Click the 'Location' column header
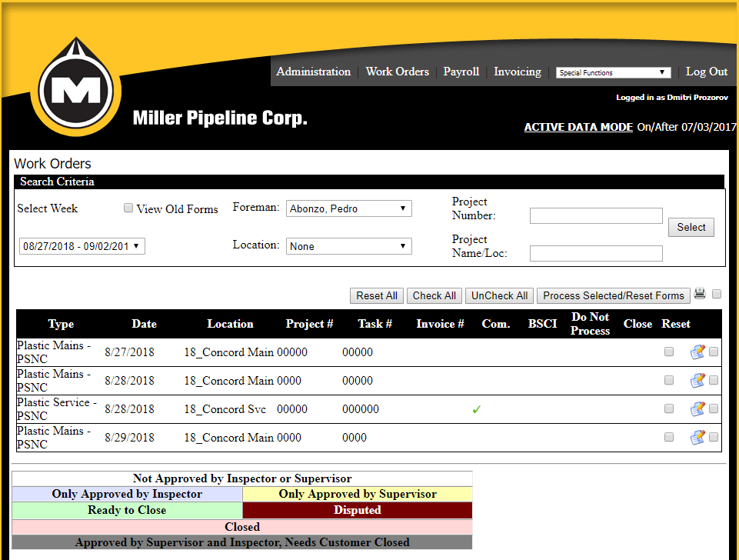 [x=230, y=324]
